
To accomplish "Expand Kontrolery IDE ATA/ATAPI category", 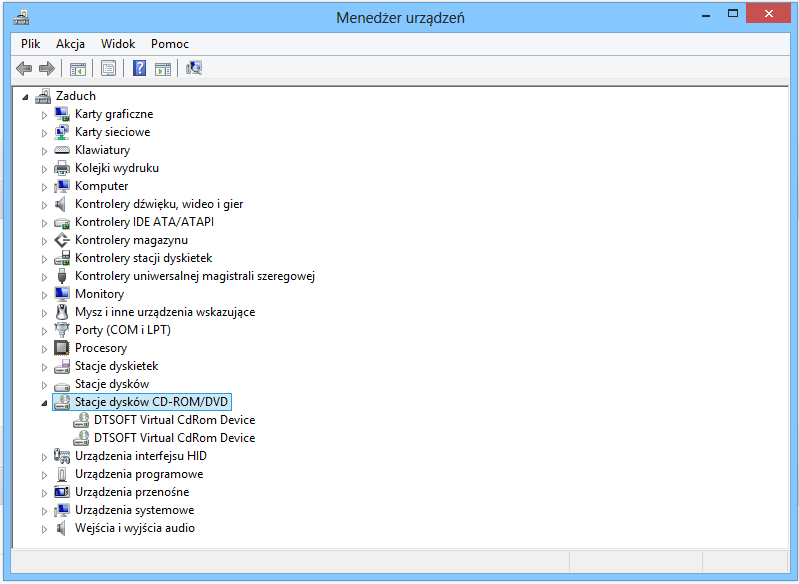I will click(x=44, y=223).
